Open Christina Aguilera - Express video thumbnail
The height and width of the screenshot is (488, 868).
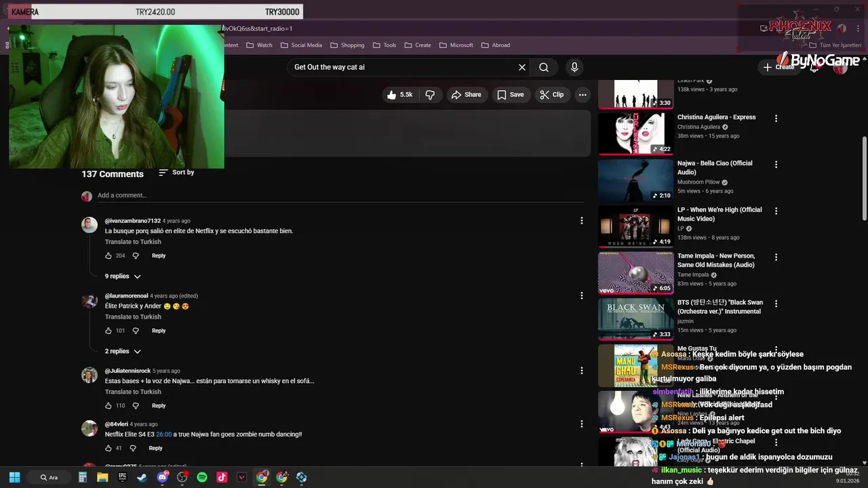click(x=635, y=134)
